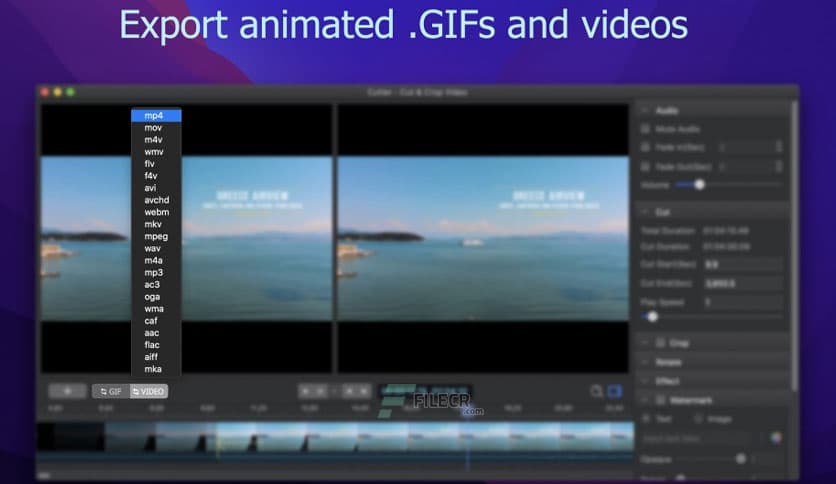Open the watermark color wheel picker
The width and height of the screenshot is (836, 484).
pos(776,438)
